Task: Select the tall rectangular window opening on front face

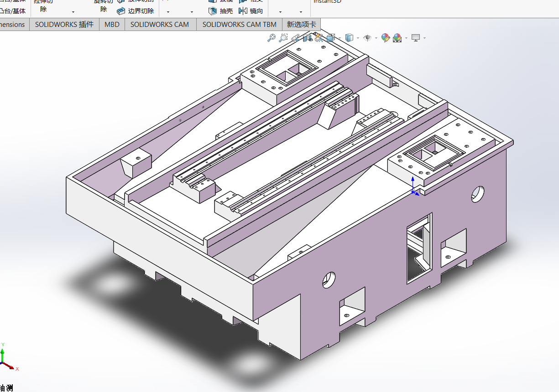Action: (419, 248)
